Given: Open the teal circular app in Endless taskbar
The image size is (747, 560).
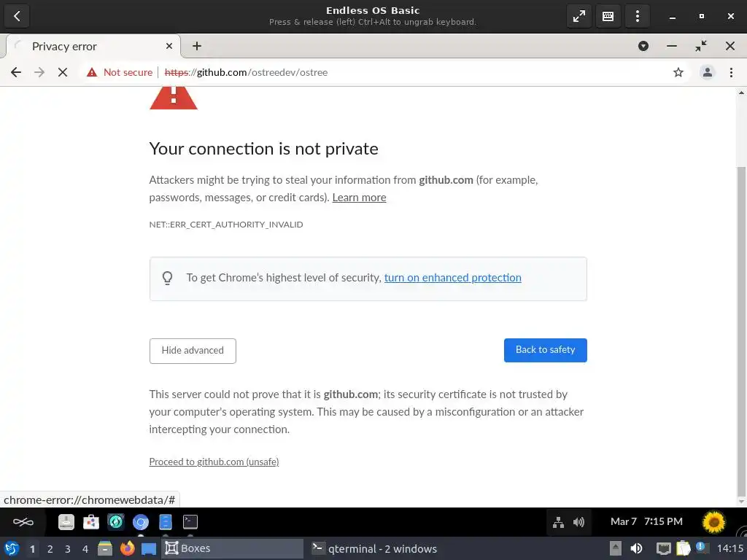Looking at the screenshot, I should pyautogui.click(x=116, y=522).
